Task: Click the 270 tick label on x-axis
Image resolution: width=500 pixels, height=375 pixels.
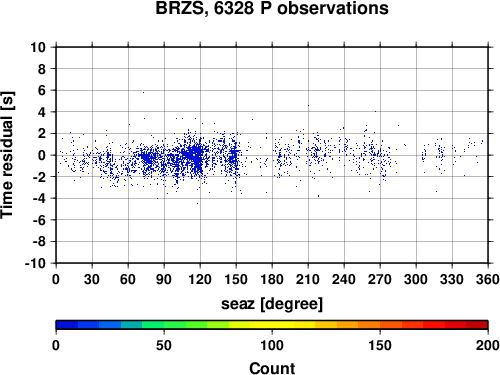Action: [x=380, y=279]
